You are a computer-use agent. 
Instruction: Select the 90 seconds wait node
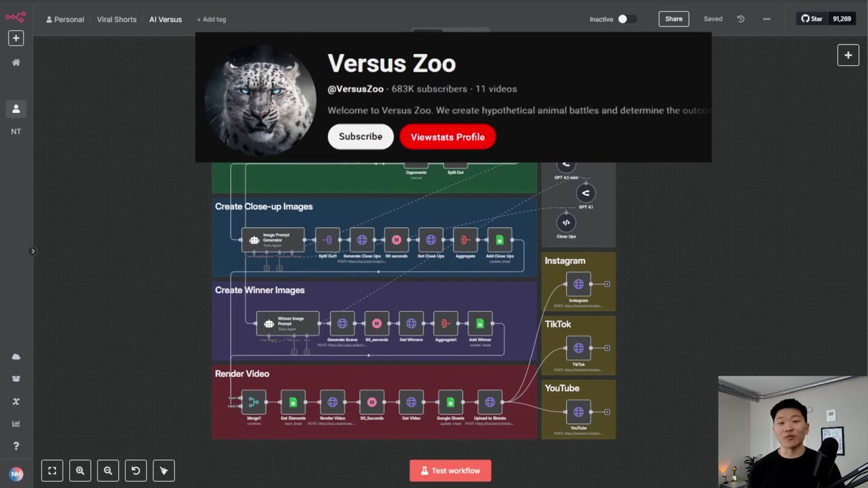tap(396, 240)
